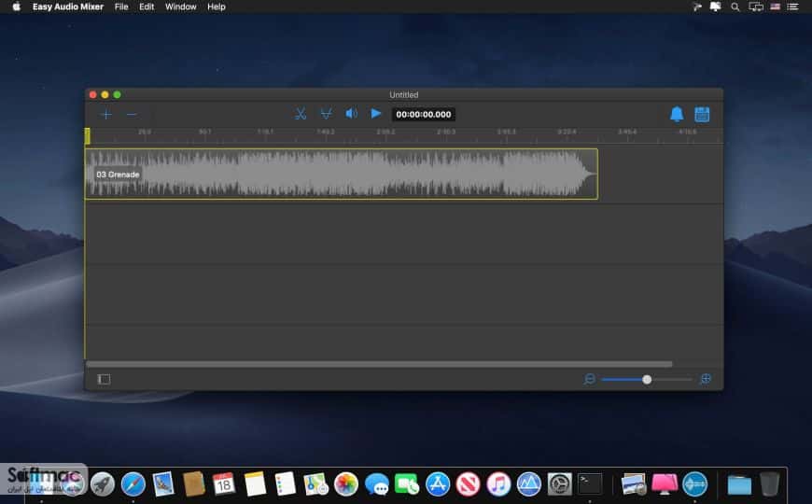Open the Edit menu

pos(147,7)
